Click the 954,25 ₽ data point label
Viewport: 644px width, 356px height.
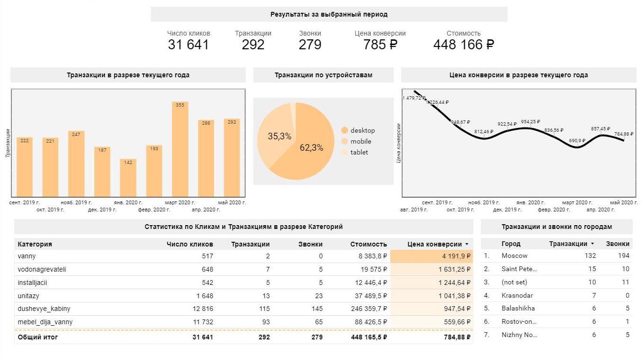531,122
